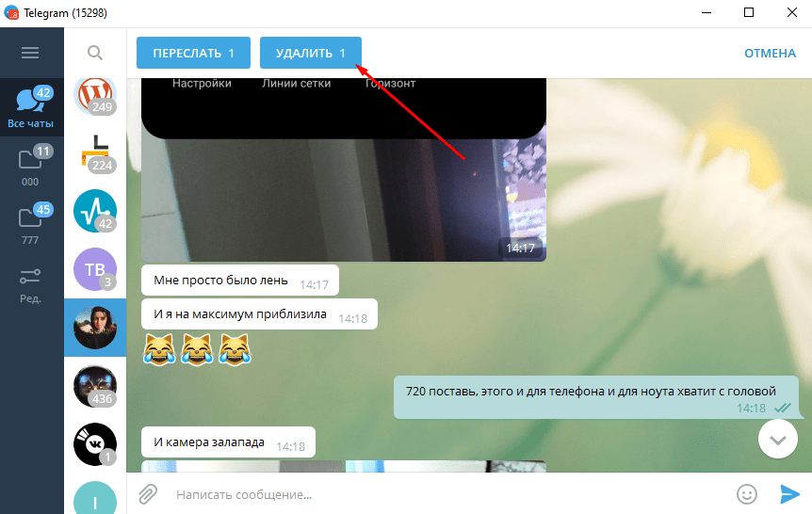Viewport: 812px width, 514px height.
Task: Click ОТМЕНА to cancel selection
Action: pyautogui.click(x=770, y=53)
